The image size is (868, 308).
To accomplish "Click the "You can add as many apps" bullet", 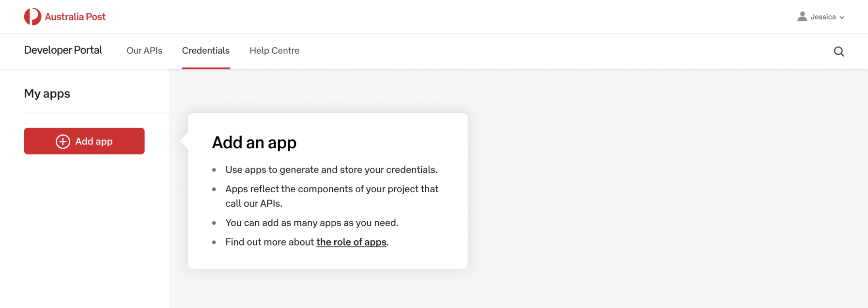I will [311, 223].
